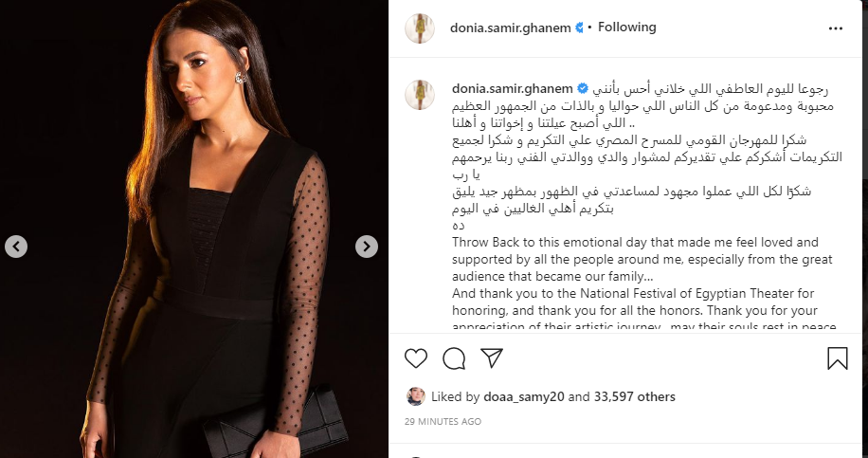Click the verified badge beside the caption username
The width and height of the screenshot is (868, 458).
point(583,88)
